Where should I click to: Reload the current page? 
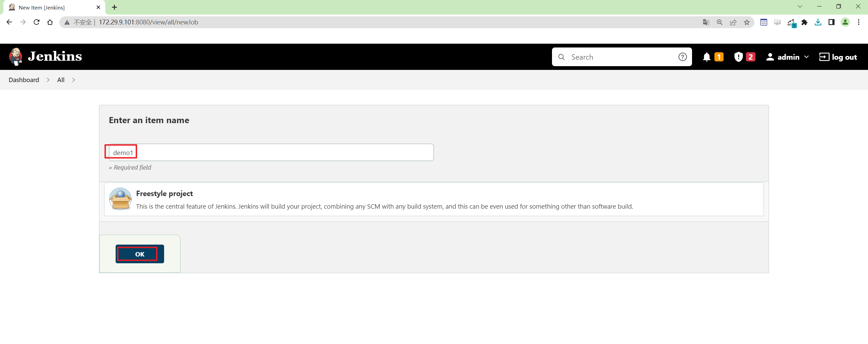(x=36, y=22)
